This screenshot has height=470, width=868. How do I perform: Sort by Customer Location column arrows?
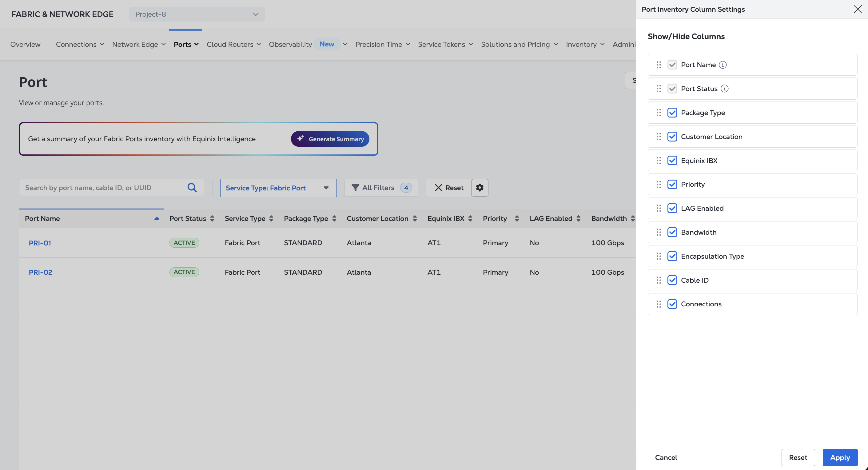tap(415, 218)
